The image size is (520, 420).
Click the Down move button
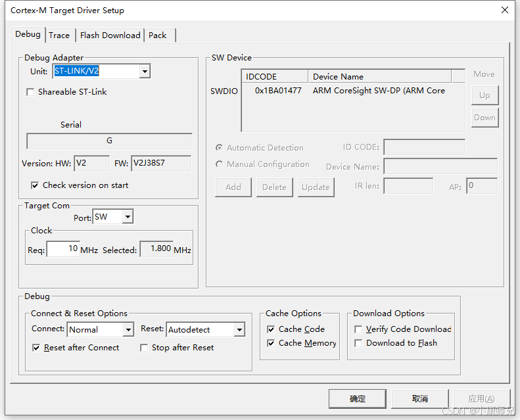point(485,118)
